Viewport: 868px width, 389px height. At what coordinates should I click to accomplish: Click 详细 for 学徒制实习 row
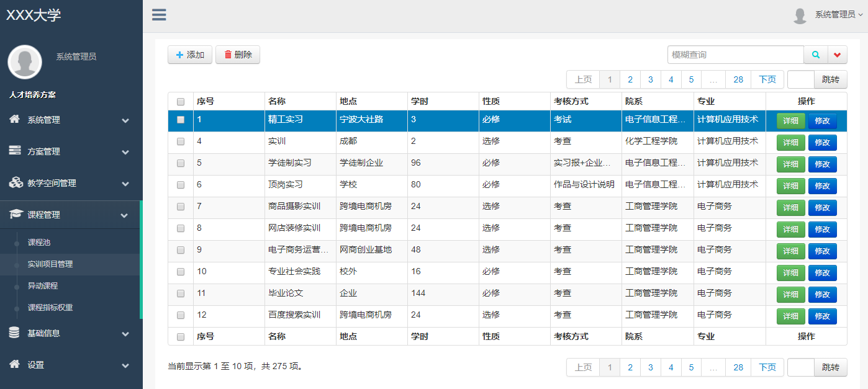coord(790,164)
